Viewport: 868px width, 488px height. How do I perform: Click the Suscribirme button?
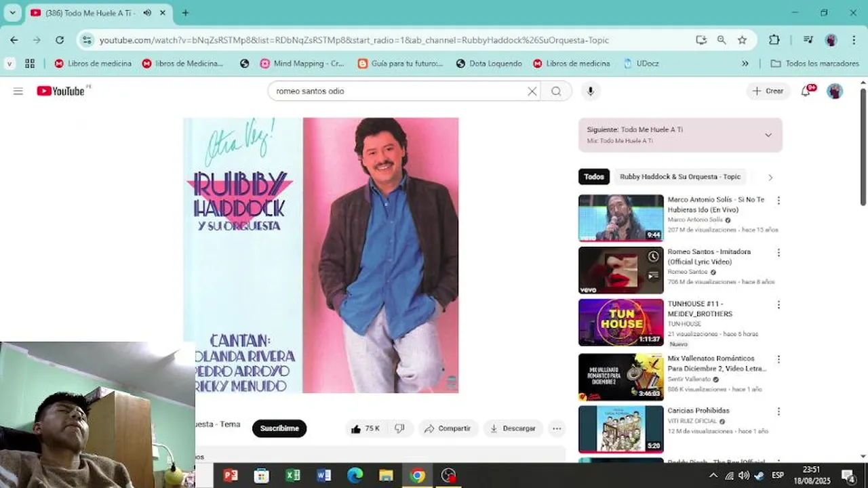pyautogui.click(x=279, y=428)
